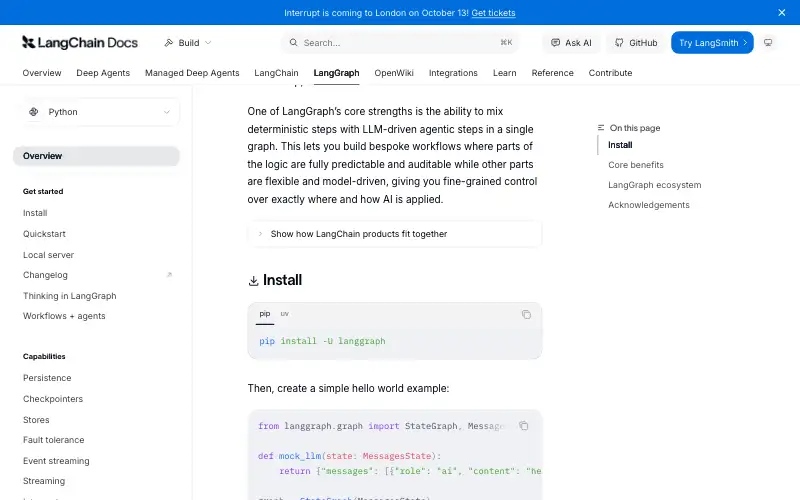Image resolution: width=800 pixels, height=500 pixels.
Task: Open the Install sidebar page
Action: coord(35,213)
